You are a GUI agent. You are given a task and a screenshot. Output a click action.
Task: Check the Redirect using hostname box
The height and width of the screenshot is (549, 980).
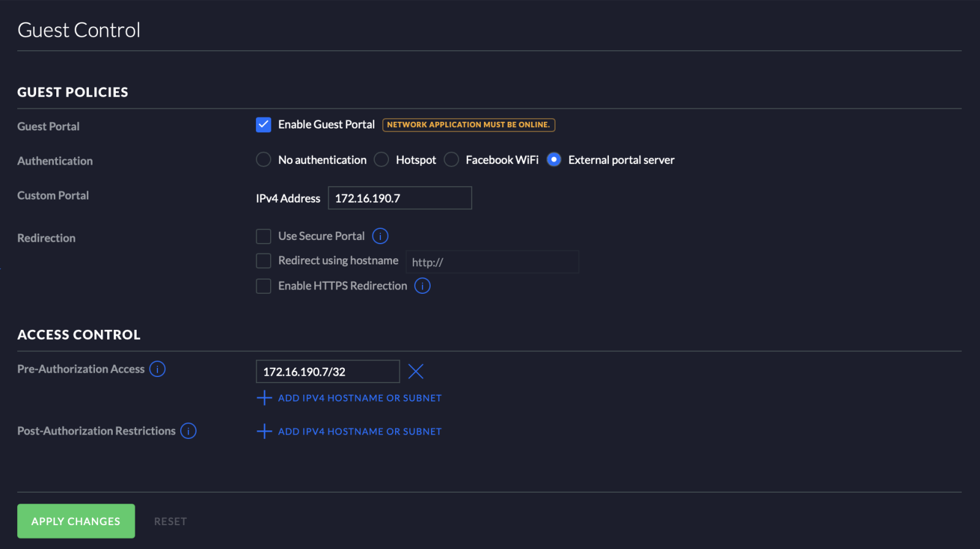(263, 261)
